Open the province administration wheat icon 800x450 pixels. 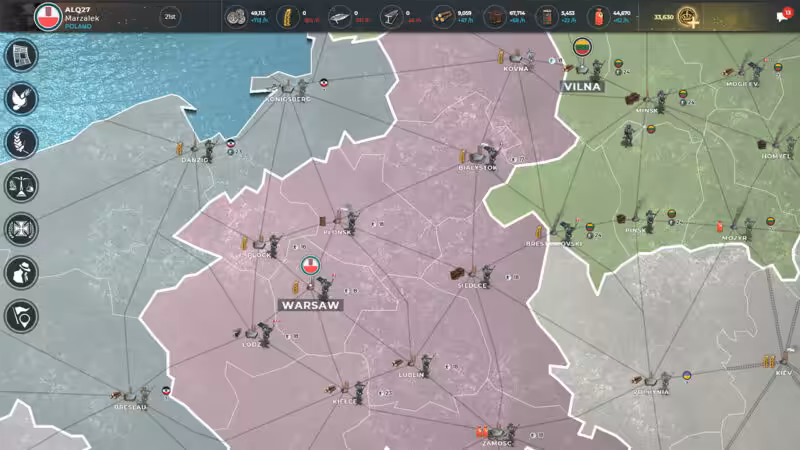[21, 142]
